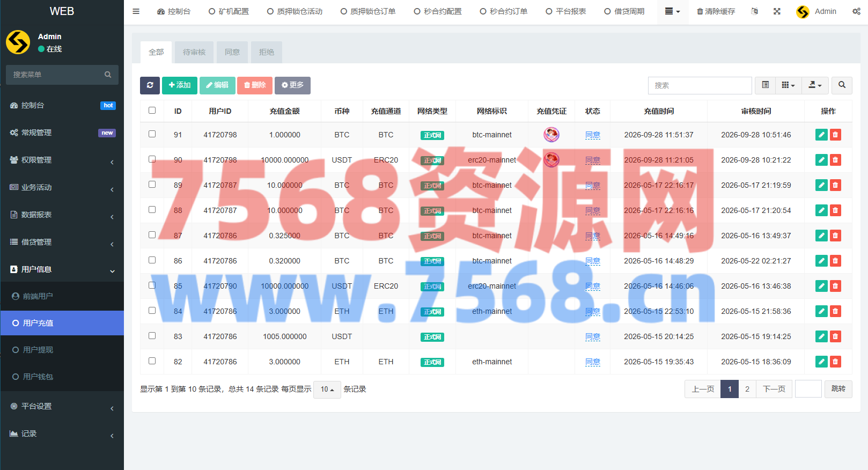Click the green 添加 button
The image size is (868, 470).
[180, 85]
